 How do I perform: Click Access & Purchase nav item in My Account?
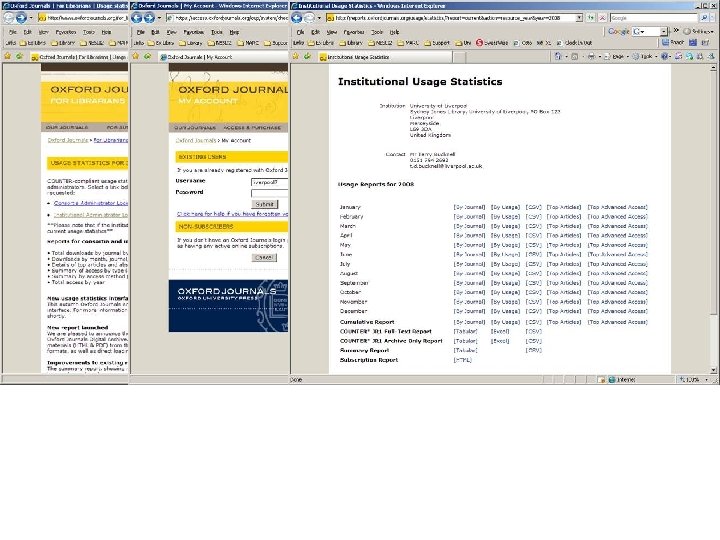click(x=252, y=128)
